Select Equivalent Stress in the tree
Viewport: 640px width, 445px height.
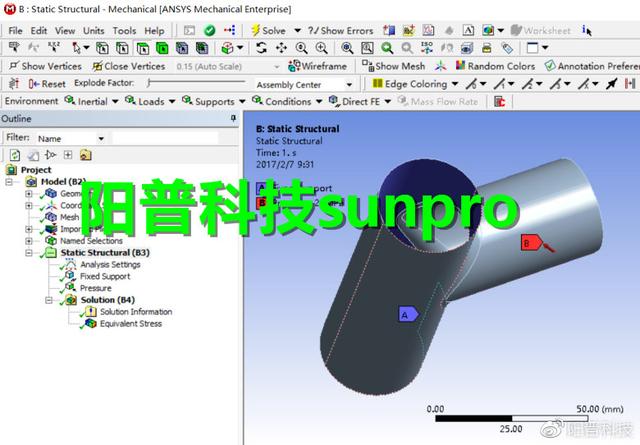coord(131,324)
